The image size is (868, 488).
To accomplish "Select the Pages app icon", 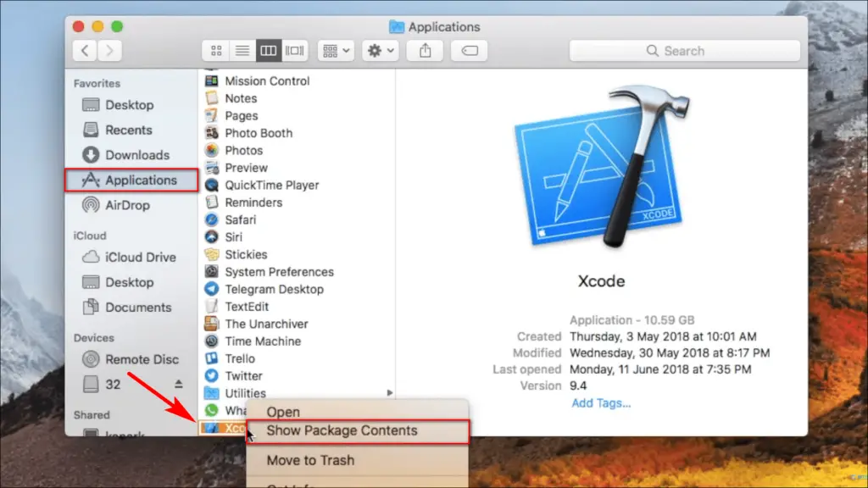I will [211, 115].
